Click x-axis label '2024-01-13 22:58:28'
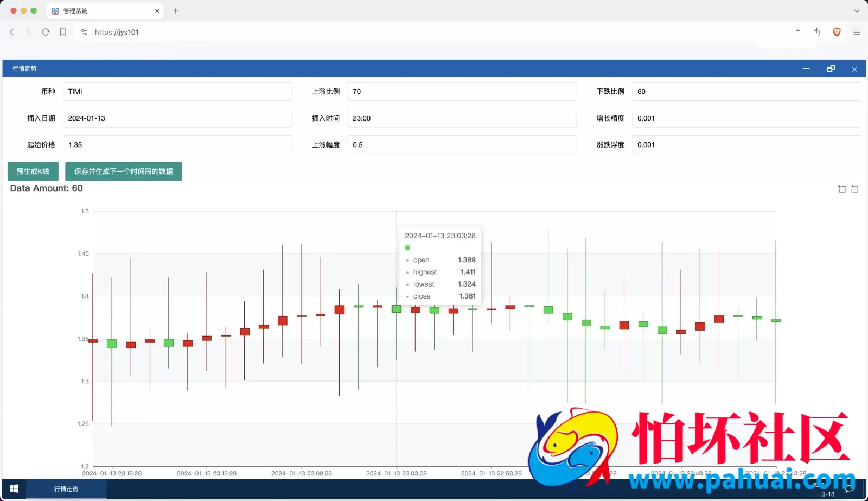868x501 pixels. pyautogui.click(x=492, y=474)
